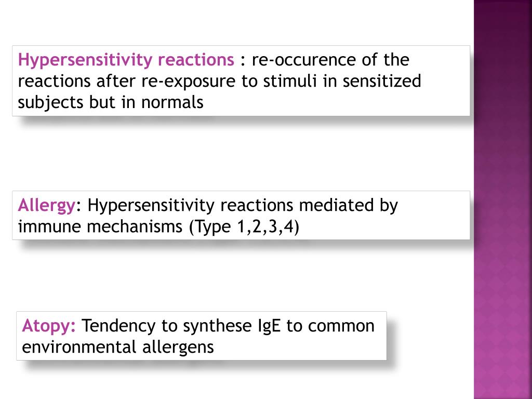532x399 pixels.
Task: Click the word 'synthese' in Atopy box
Action: click(217, 327)
